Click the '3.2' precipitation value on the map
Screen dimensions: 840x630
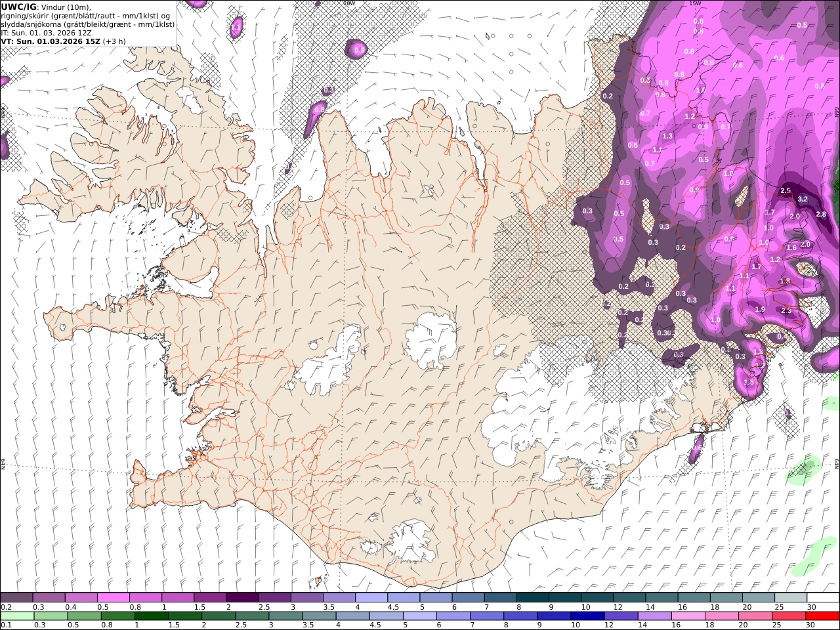click(802, 199)
